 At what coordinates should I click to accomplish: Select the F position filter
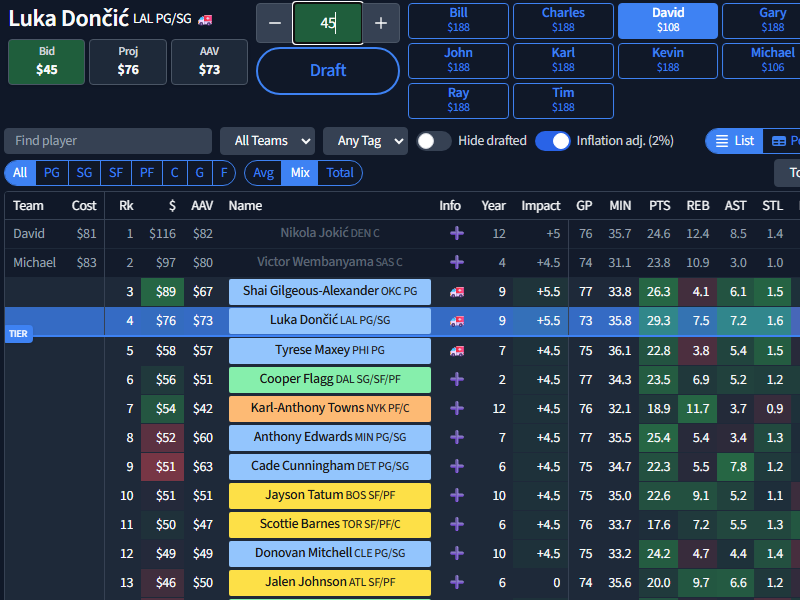tap(223, 172)
